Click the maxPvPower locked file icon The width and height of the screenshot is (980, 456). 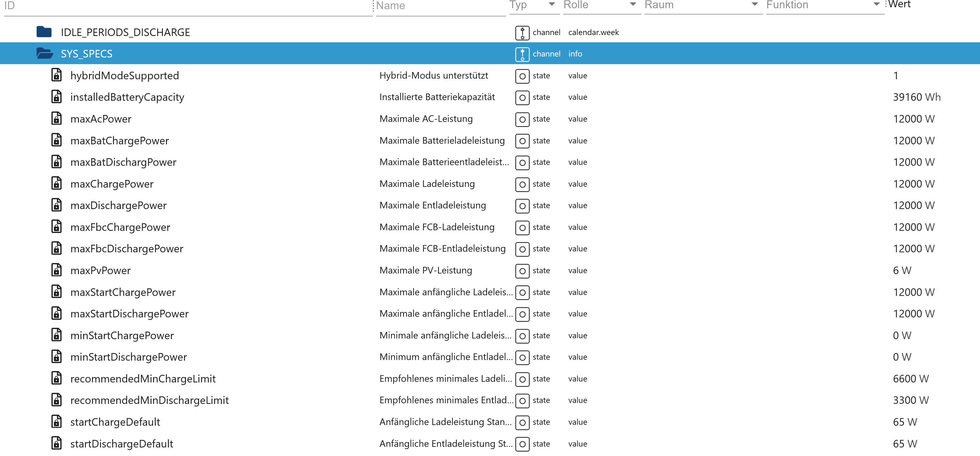click(57, 270)
